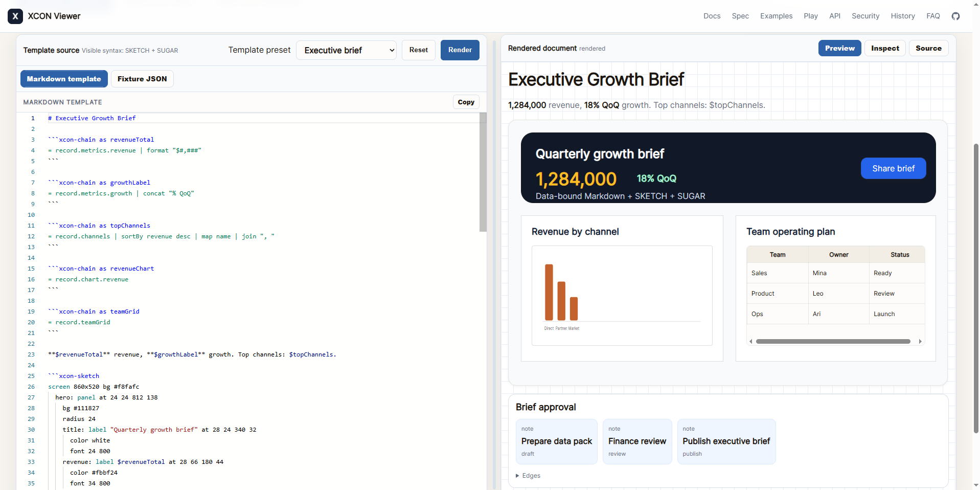
Task: Click the page's vertical scrollbar thumb
Action: [976, 288]
